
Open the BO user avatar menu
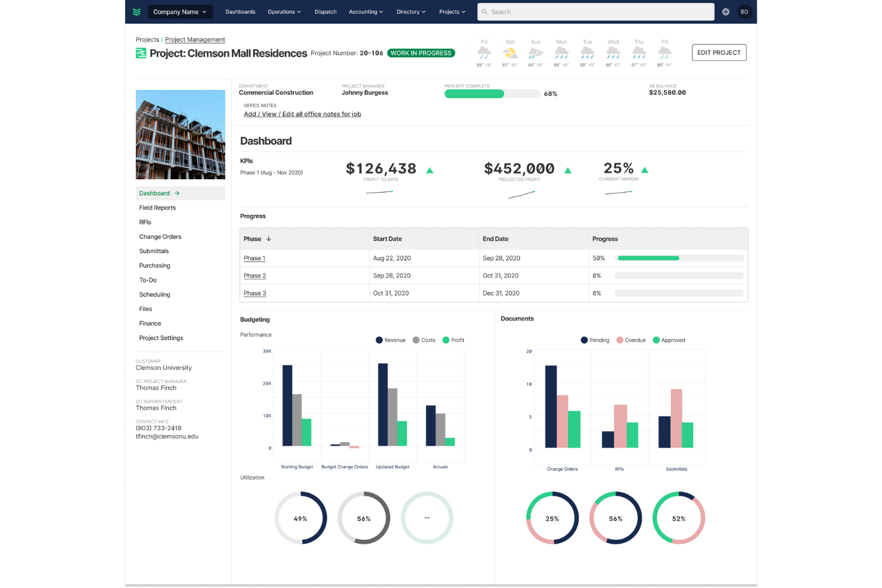pyautogui.click(x=744, y=12)
